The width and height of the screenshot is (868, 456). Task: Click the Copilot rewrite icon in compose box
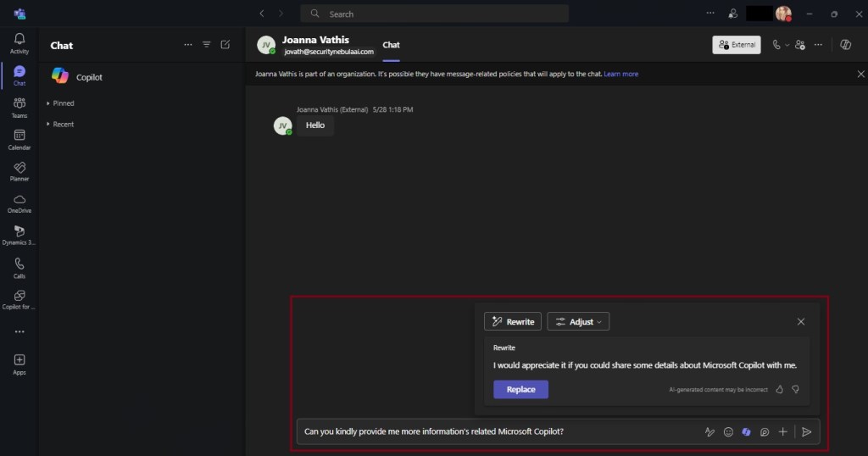coord(746,432)
